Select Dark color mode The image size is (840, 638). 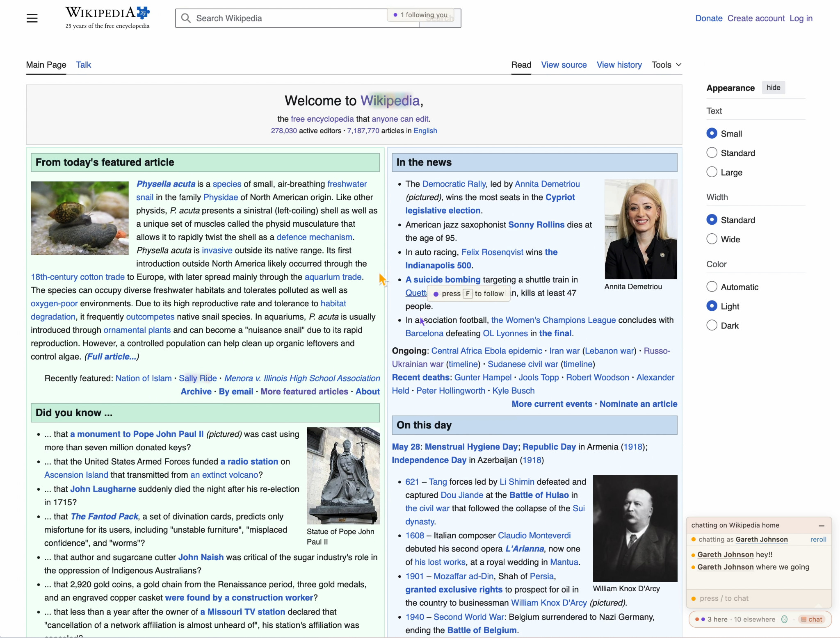pos(712,325)
